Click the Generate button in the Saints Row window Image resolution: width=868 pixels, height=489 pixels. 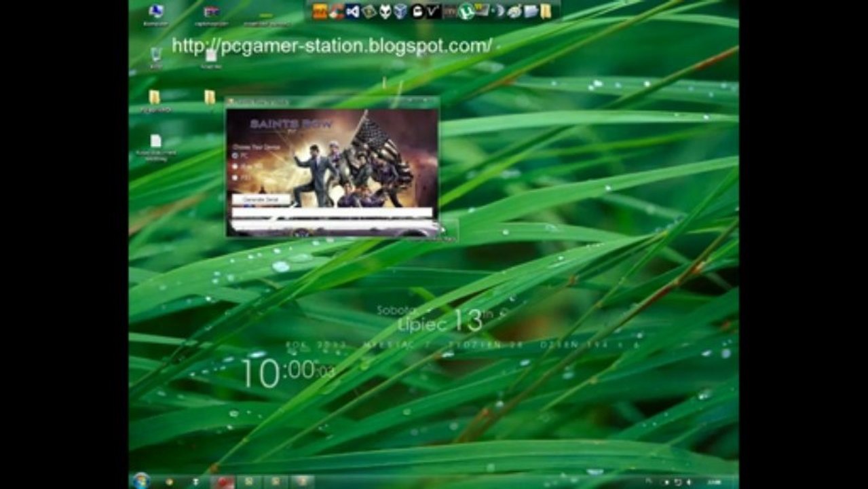[261, 200]
